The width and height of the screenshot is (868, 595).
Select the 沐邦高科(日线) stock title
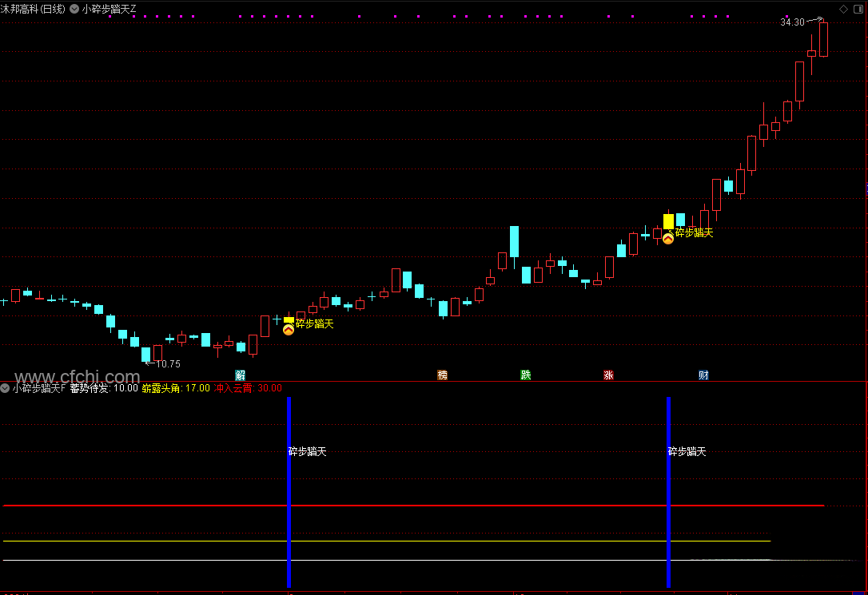pyautogui.click(x=34, y=9)
